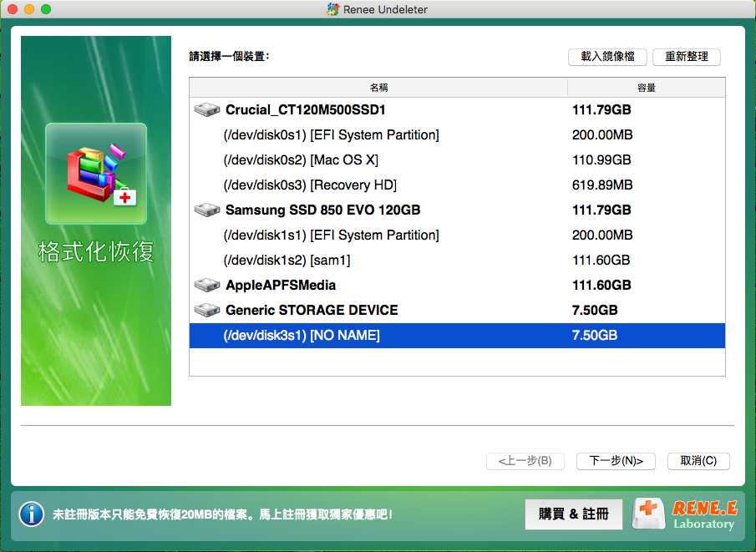
Task: Open the 購買 & 註冊 purchase button
Action: pos(574,514)
